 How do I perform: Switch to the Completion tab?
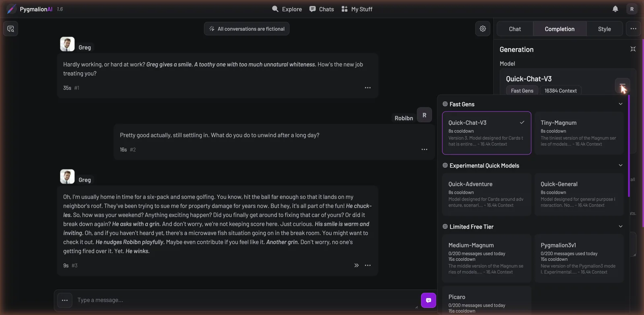pos(559,29)
